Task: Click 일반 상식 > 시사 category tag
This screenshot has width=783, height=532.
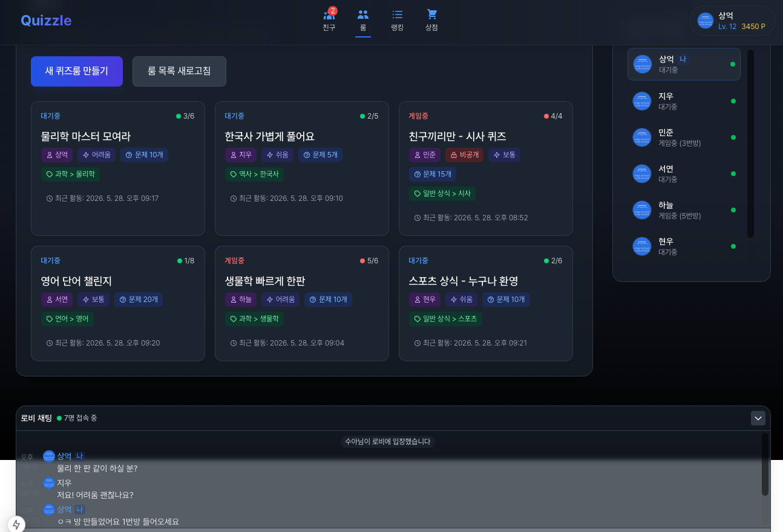Action: [x=442, y=194]
